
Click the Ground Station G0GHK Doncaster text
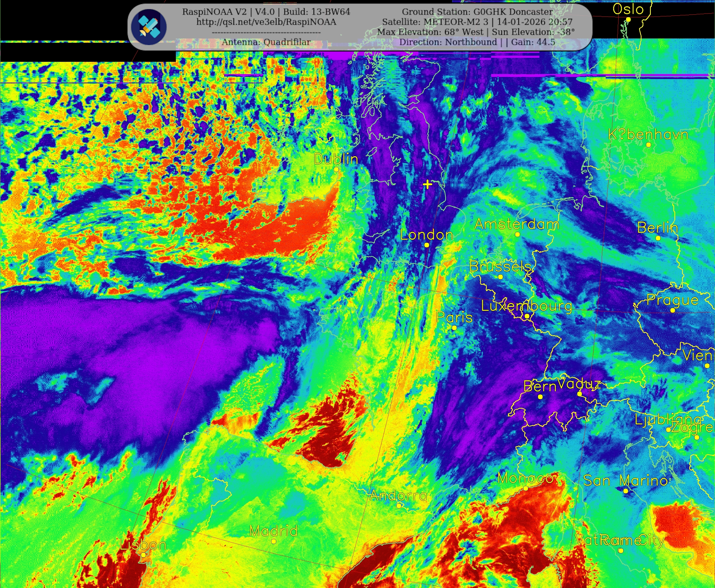(477, 12)
